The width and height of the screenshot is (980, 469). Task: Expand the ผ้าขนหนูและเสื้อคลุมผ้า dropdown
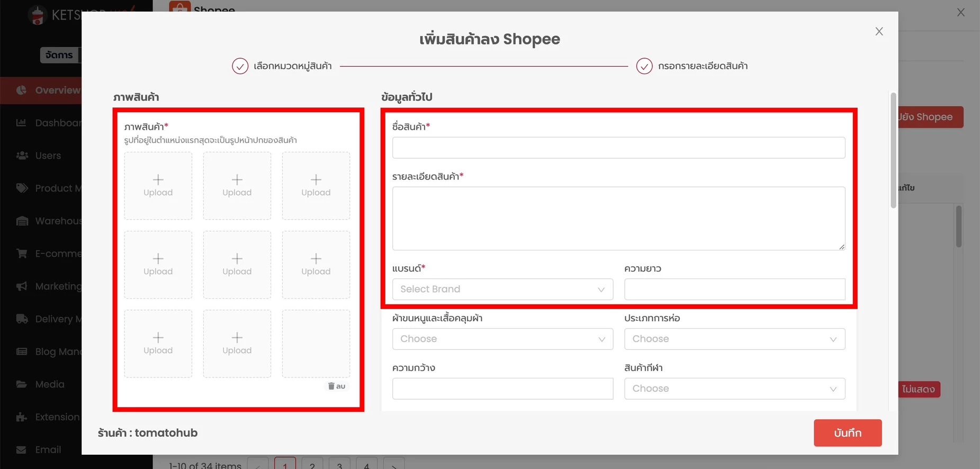pos(502,339)
